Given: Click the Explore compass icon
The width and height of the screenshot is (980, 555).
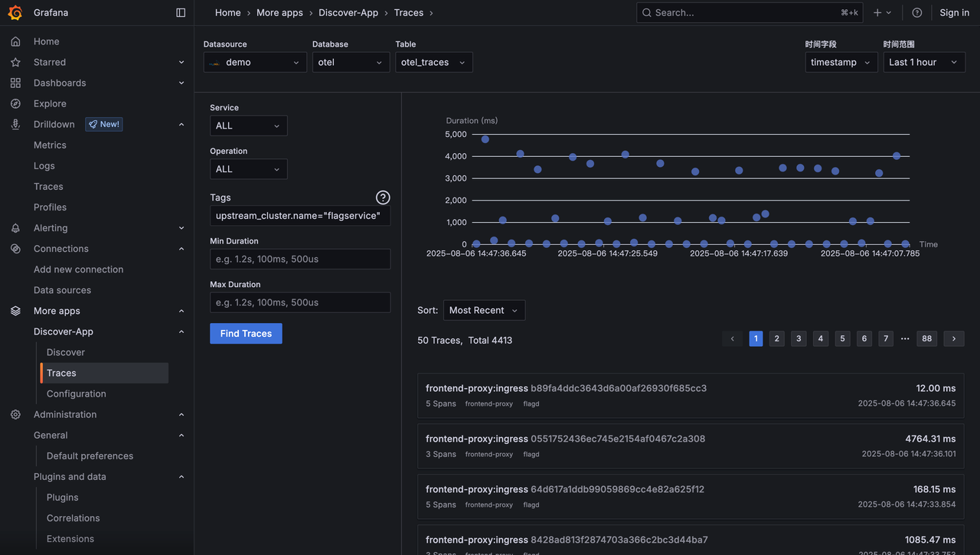Looking at the screenshot, I should click(15, 103).
